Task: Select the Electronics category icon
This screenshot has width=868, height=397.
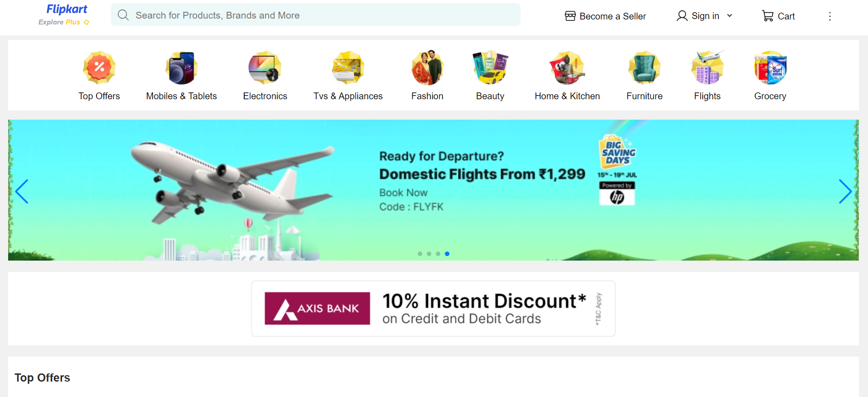Action: [265, 68]
